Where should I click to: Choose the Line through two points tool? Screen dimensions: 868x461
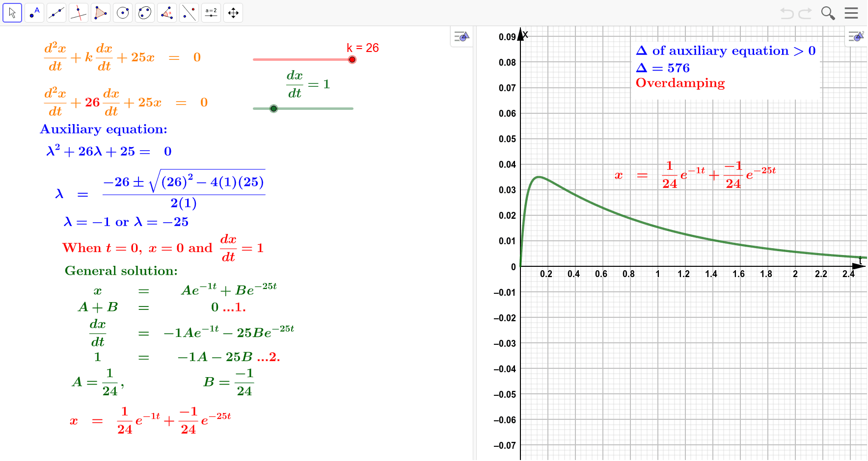(56, 13)
